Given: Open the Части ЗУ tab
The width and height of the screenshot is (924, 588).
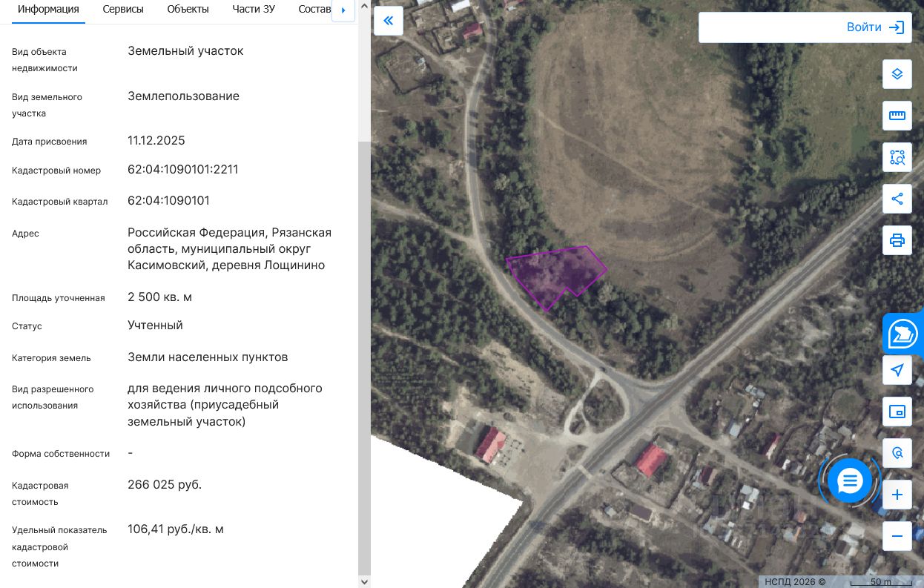Looking at the screenshot, I should (254, 10).
